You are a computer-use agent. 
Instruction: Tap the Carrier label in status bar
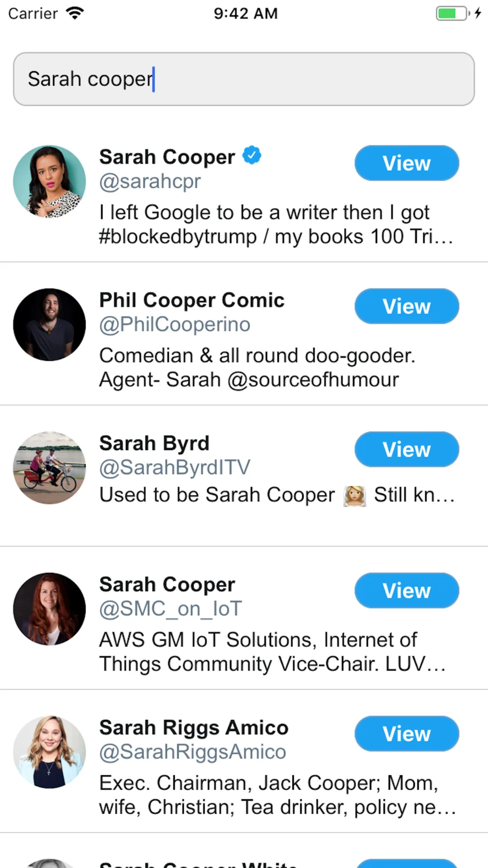(33, 14)
